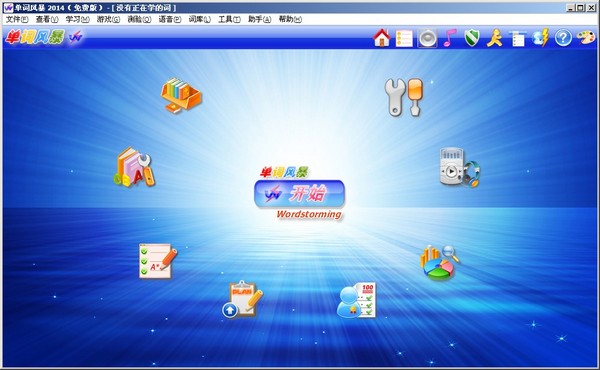Open the 学习 menu

77,19
